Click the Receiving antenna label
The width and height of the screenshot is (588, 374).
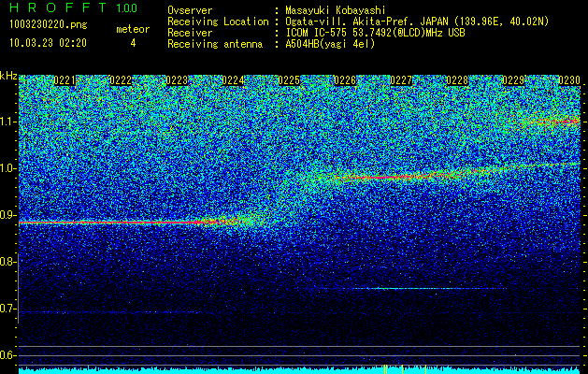click(215, 44)
